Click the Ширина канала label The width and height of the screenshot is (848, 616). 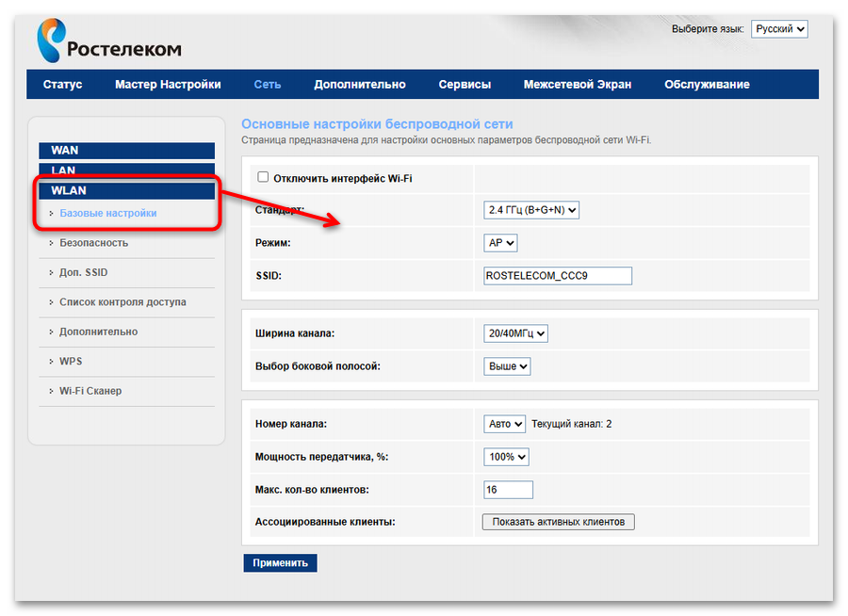295,333
